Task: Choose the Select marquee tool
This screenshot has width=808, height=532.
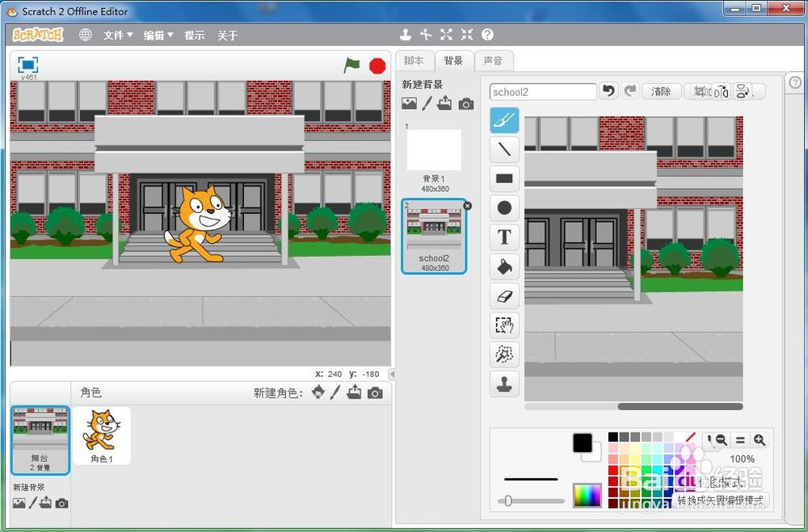Action: (x=504, y=325)
